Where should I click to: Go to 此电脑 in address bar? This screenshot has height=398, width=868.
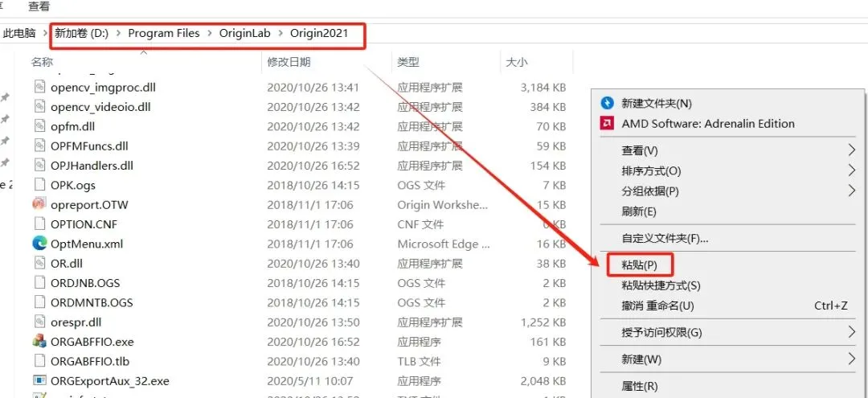[x=19, y=33]
